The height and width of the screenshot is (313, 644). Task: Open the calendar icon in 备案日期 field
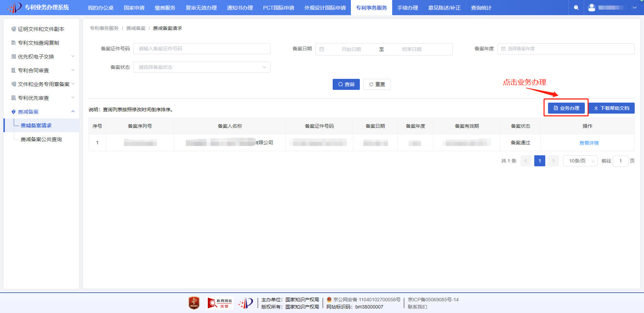322,49
